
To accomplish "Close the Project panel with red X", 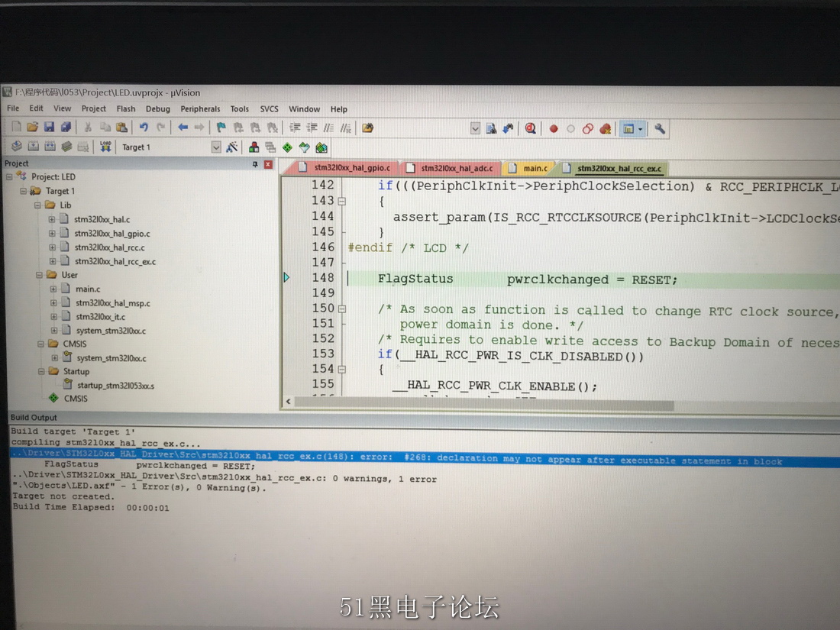I will pyautogui.click(x=268, y=164).
